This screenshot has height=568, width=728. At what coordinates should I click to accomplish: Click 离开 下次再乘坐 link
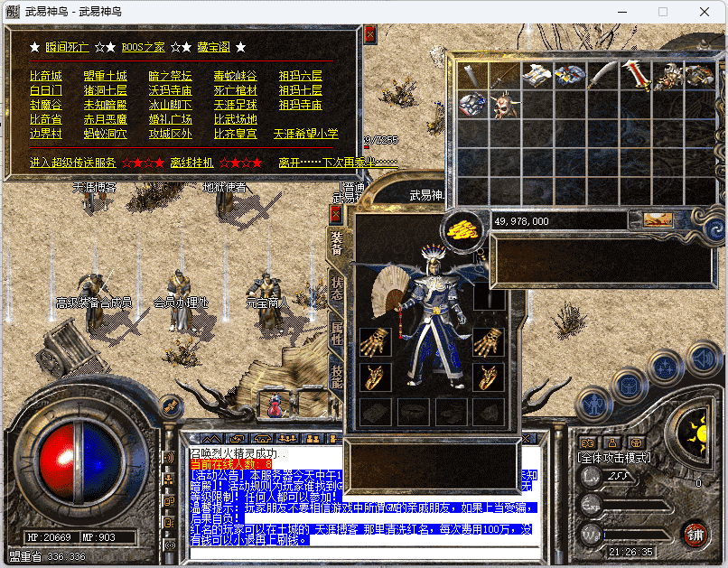[338, 163]
